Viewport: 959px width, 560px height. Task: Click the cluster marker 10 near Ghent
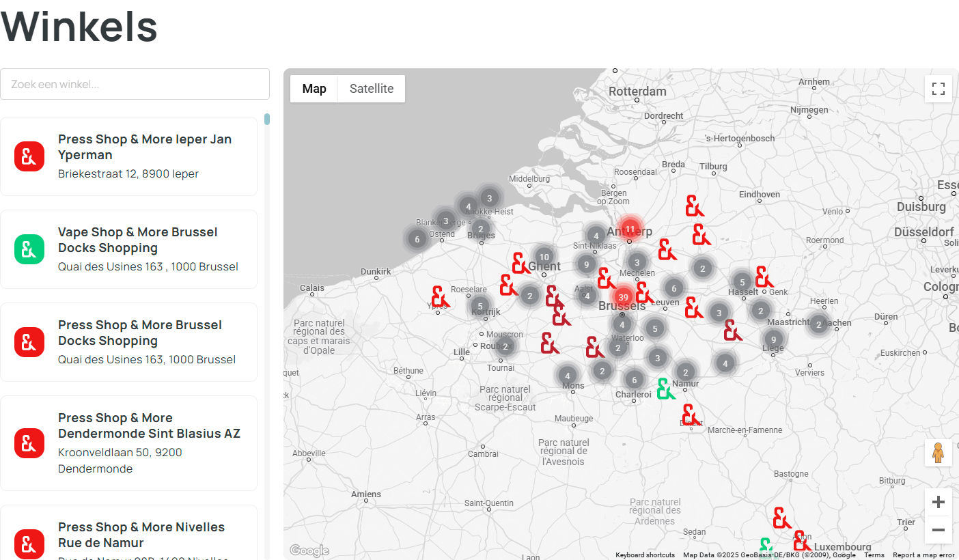[544, 257]
